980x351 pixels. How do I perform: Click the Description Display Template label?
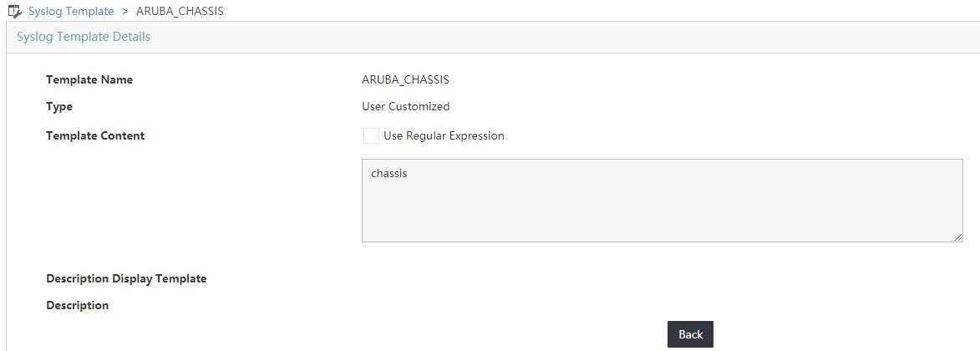(x=126, y=278)
